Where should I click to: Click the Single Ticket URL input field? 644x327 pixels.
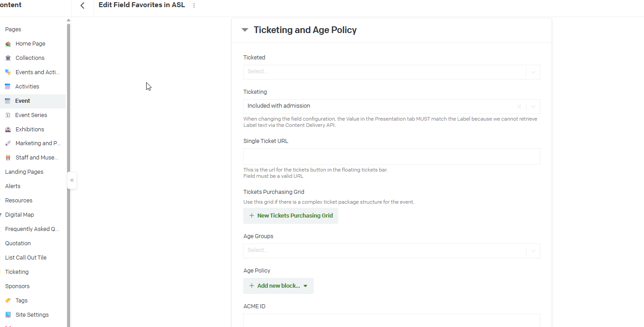pos(391,157)
